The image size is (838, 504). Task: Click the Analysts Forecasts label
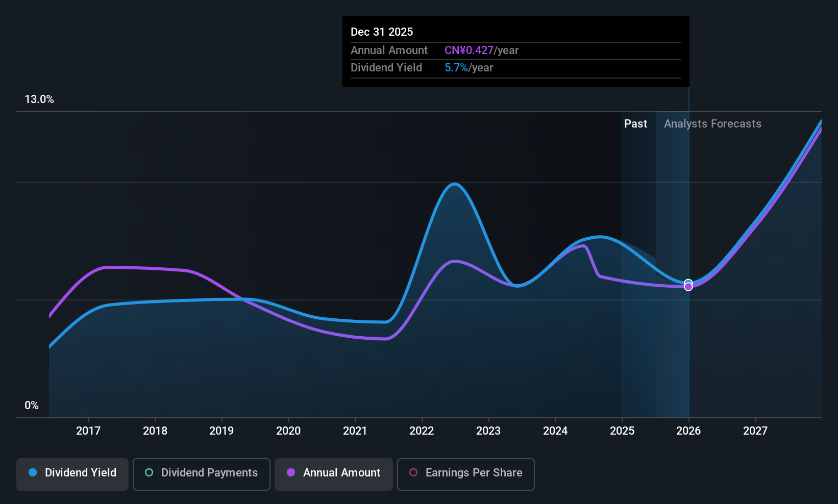(x=712, y=124)
